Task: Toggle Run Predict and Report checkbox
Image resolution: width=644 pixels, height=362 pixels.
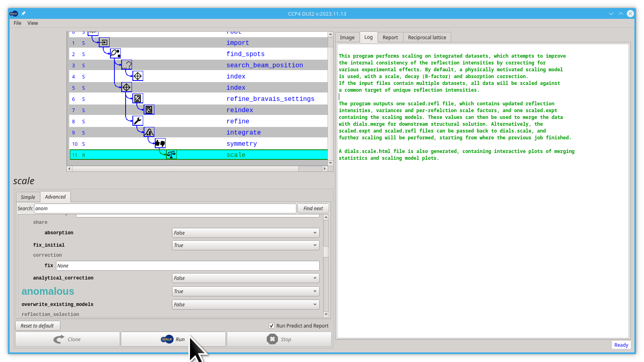Action: tap(272, 326)
